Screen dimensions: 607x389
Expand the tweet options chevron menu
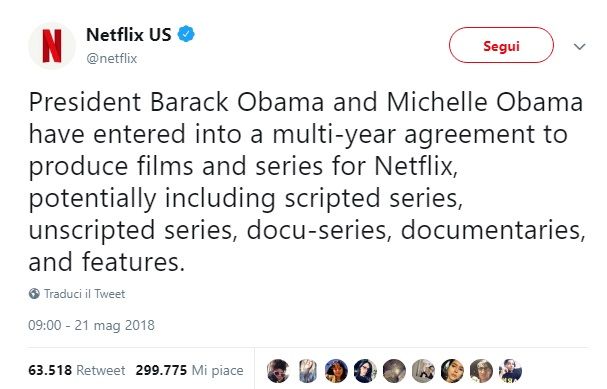coord(580,46)
